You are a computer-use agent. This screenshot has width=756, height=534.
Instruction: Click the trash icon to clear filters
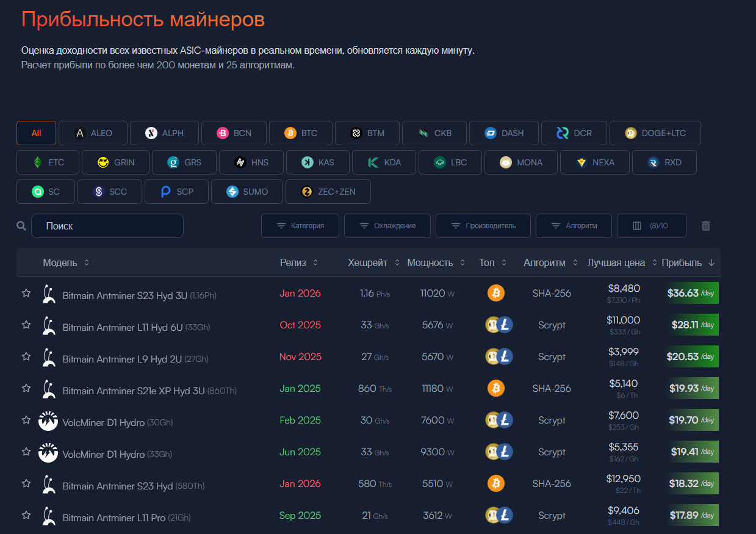(x=706, y=226)
